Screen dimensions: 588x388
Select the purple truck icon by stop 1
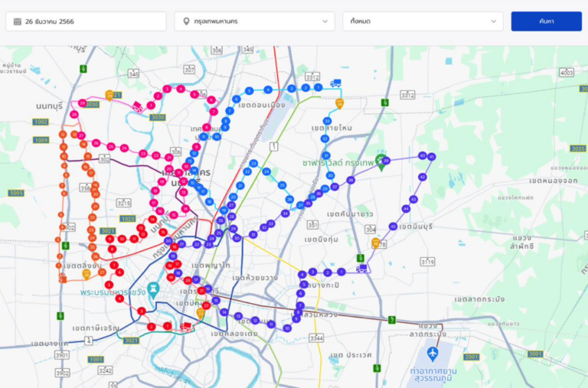coord(362,269)
